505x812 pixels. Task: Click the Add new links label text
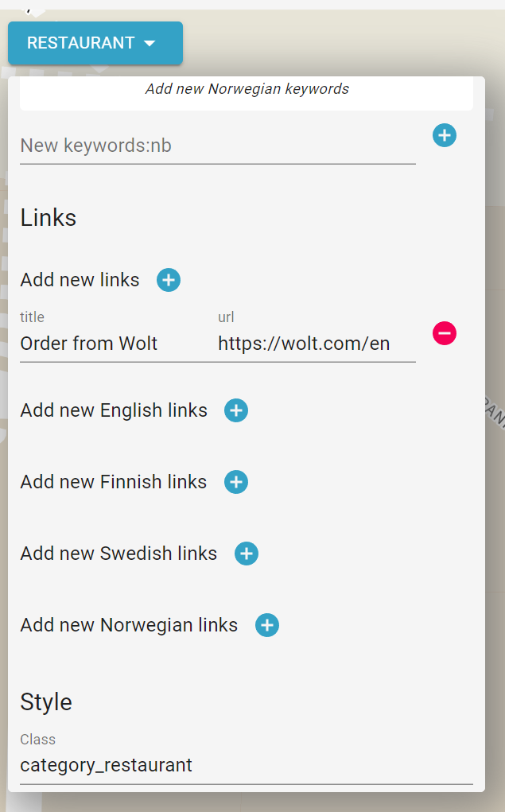click(x=80, y=280)
